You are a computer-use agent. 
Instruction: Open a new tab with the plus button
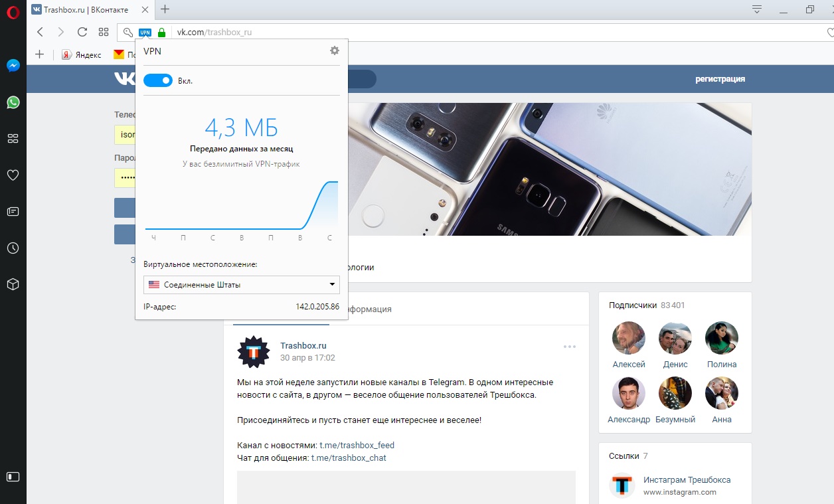(x=165, y=9)
